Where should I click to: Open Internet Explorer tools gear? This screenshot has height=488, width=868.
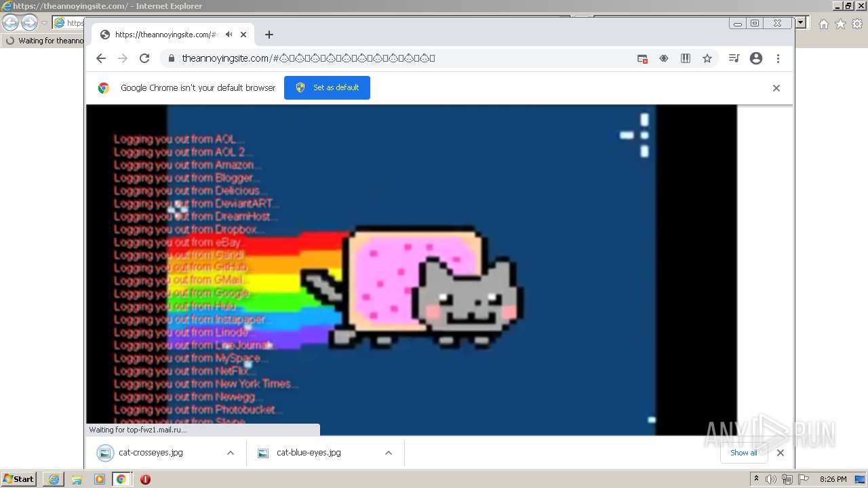point(857,24)
